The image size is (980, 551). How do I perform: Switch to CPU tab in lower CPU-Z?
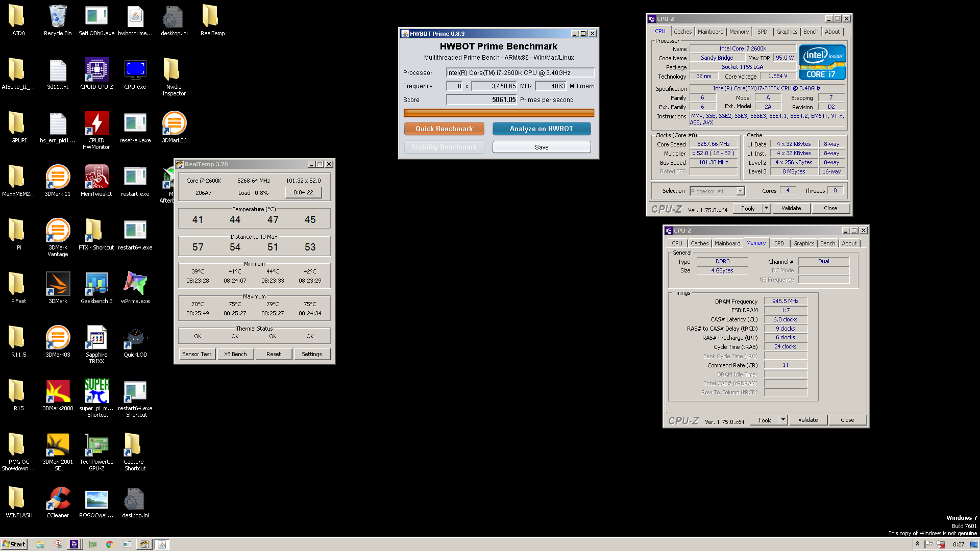pos(677,243)
